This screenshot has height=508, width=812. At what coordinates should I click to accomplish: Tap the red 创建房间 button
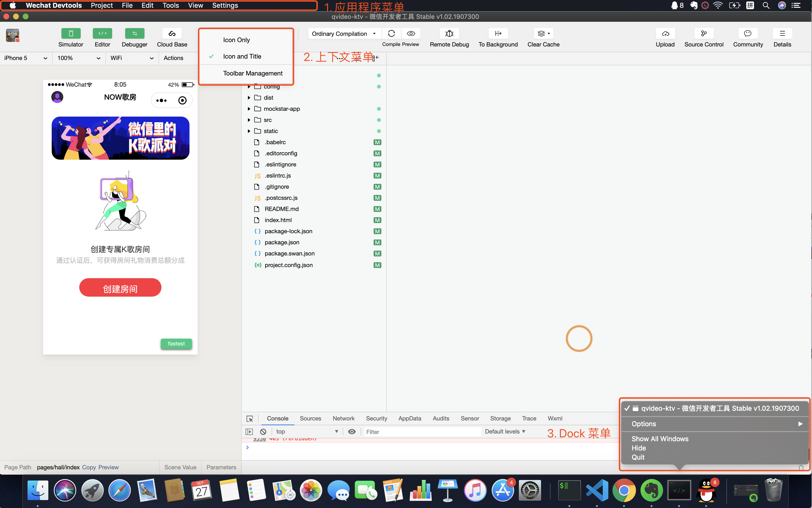click(x=120, y=288)
